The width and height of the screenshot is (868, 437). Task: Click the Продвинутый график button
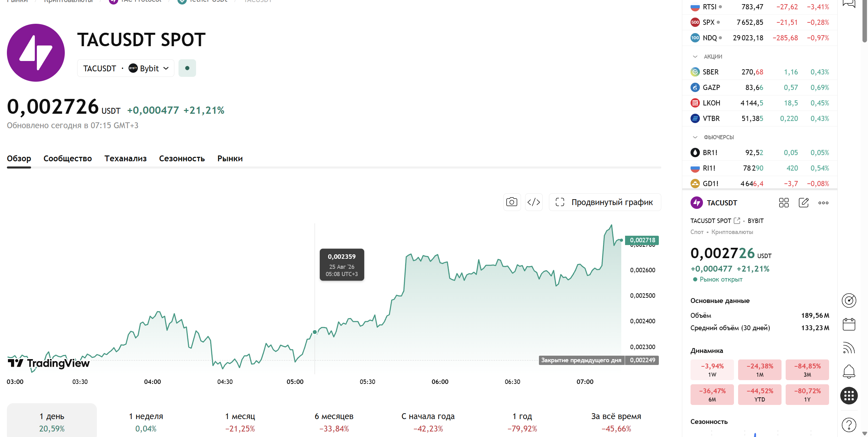pyautogui.click(x=605, y=202)
